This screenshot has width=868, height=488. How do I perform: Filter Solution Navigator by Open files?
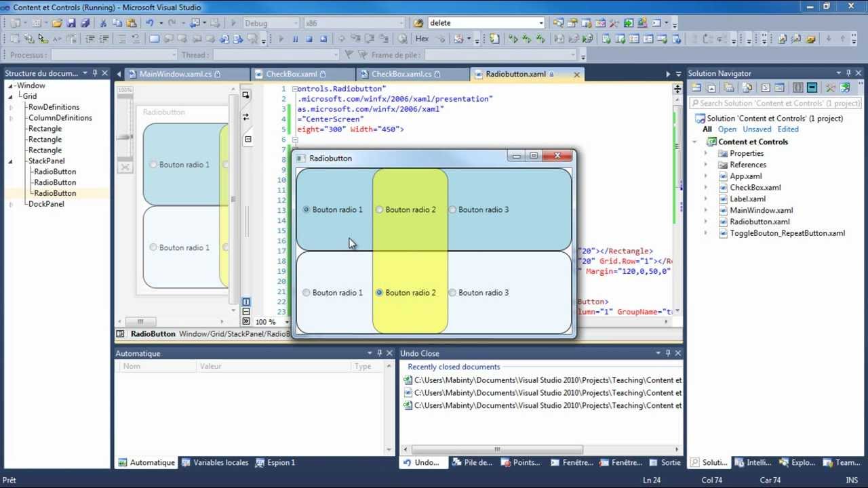tap(727, 129)
